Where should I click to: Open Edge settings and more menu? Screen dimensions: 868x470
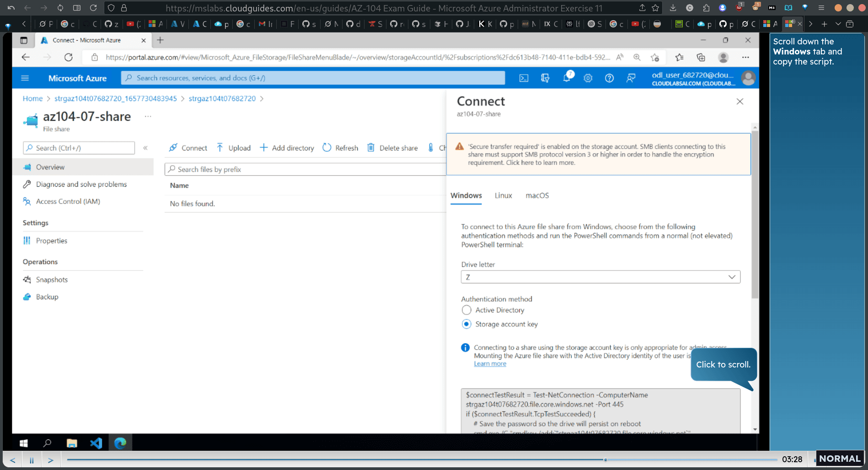pos(745,57)
